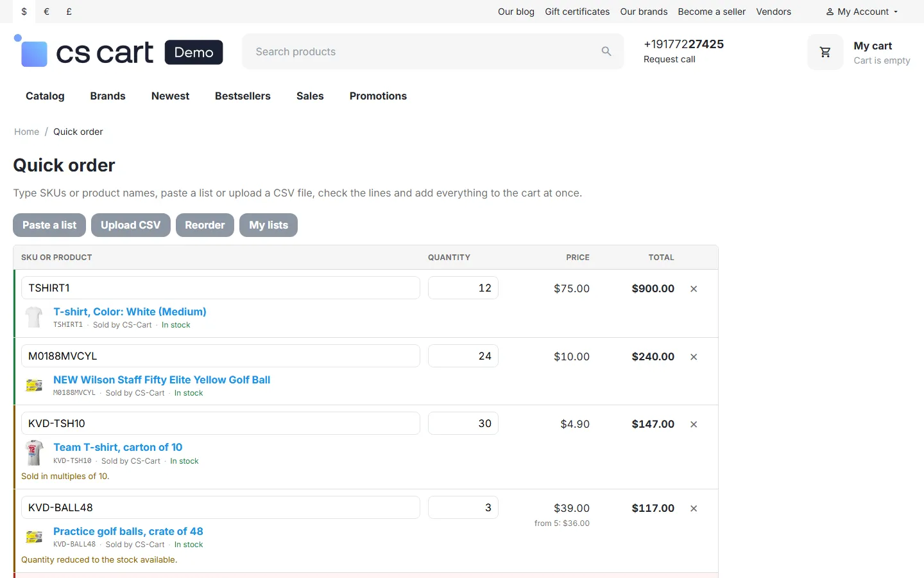This screenshot has width=924, height=578.
Task: Click the quantity field showing 24
Action: tap(463, 356)
